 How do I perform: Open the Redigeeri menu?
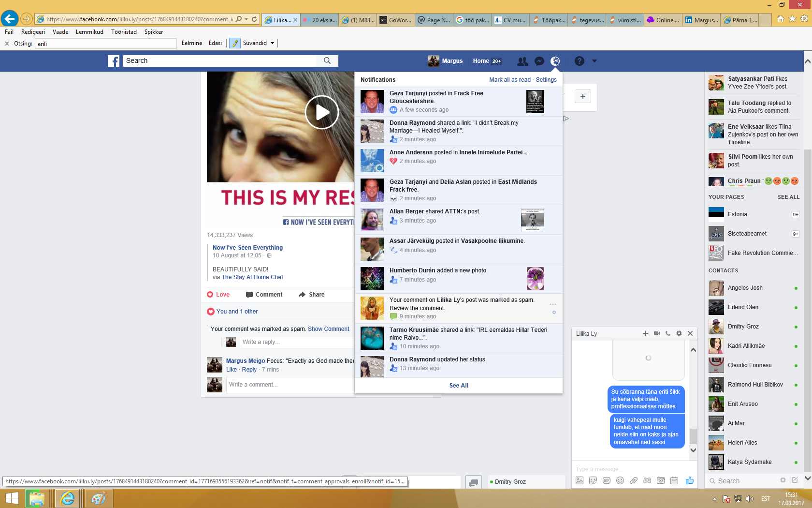[33, 32]
